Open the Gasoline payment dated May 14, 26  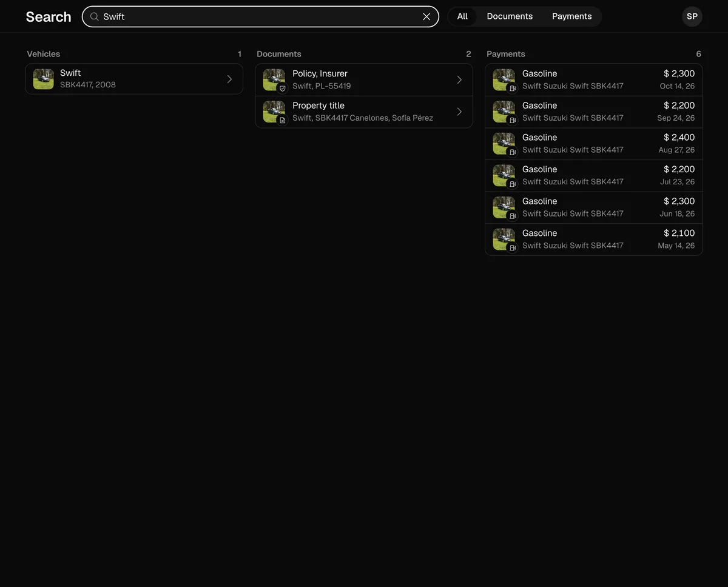[594, 239]
